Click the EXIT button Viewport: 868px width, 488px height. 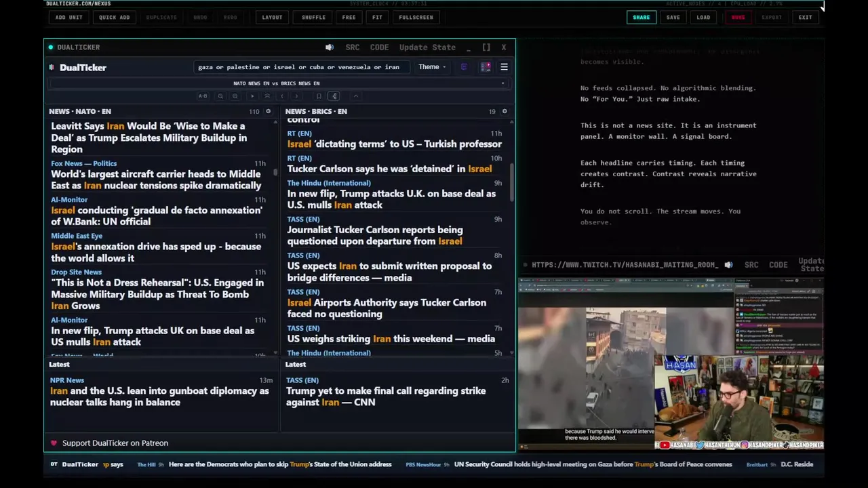tap(805, 18)
